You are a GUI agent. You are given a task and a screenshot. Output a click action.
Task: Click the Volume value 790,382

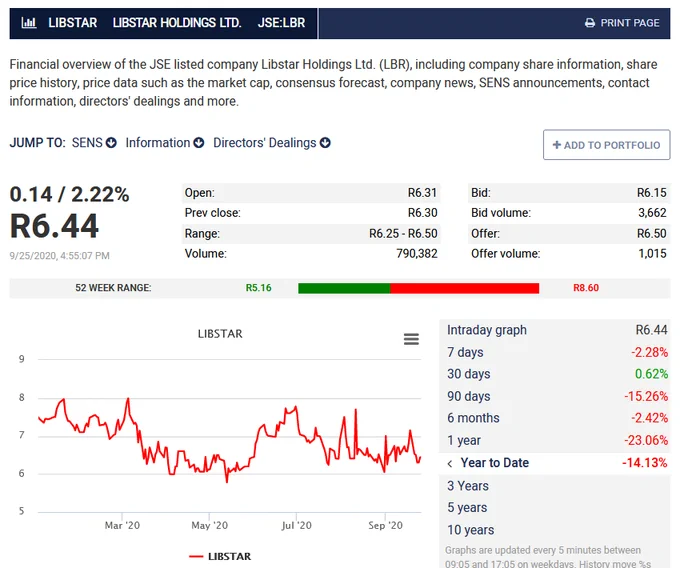pos(417,254)
